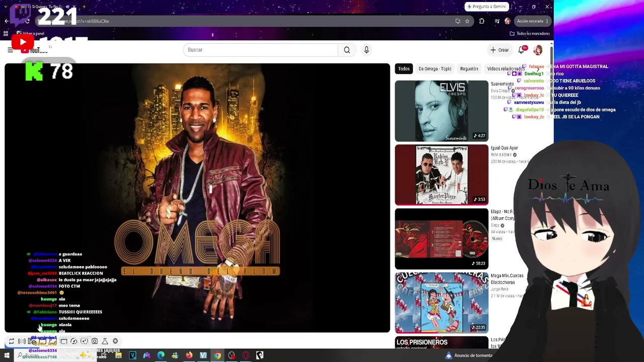Click the Igual Que Ayer video title
The width and height of the screenshot is (644, 362).
[x=504, y=148]
